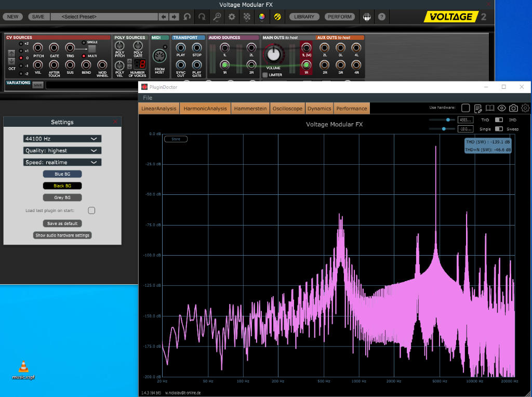The width and height of the screenshot is (532, 397).
Task: Toggle the PluginDoctor eye visibility icon
Action: (501, 108)
